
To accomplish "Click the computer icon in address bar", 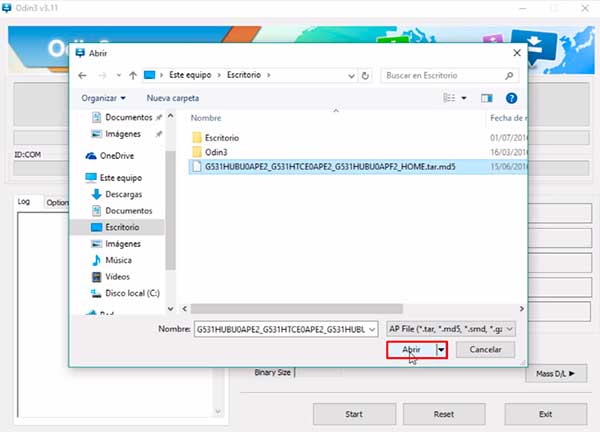I will pos(150,75).
